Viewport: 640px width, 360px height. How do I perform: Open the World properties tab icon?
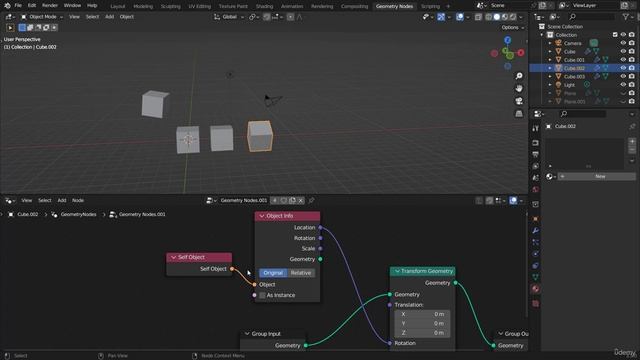pyautogui.click(x=536, y=189)
